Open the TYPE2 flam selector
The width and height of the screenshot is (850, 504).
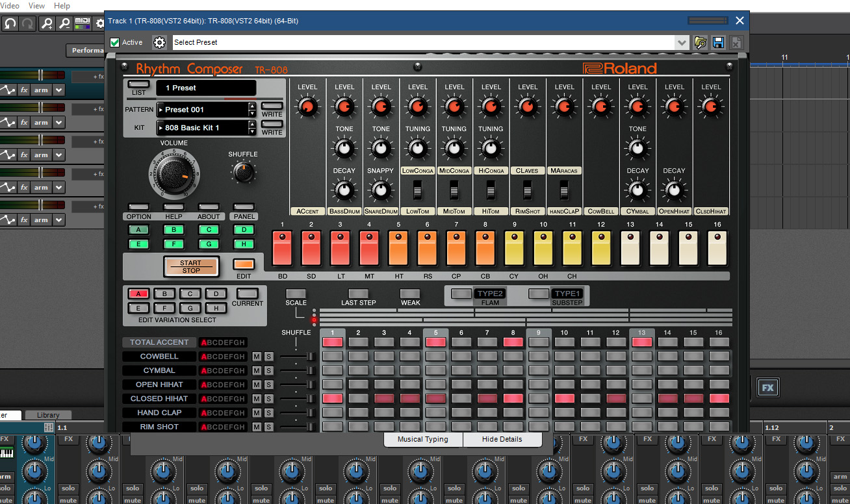pyautogui.click(x=490, y=294)
